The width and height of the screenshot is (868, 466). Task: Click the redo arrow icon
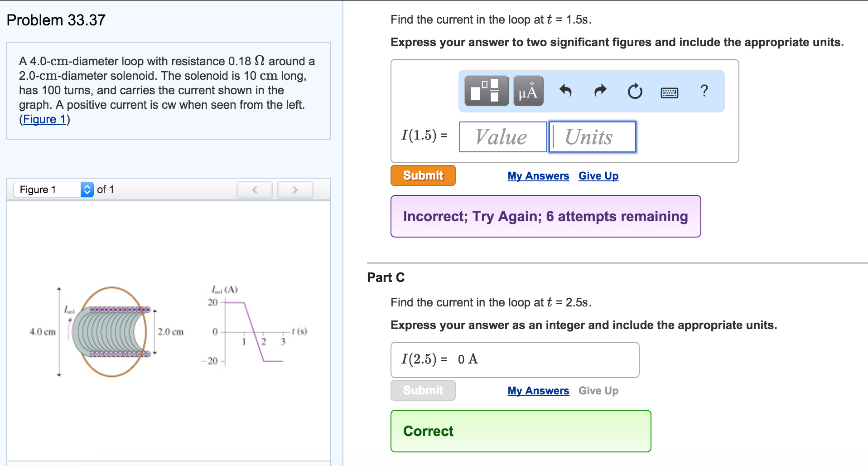coord(600,91)
